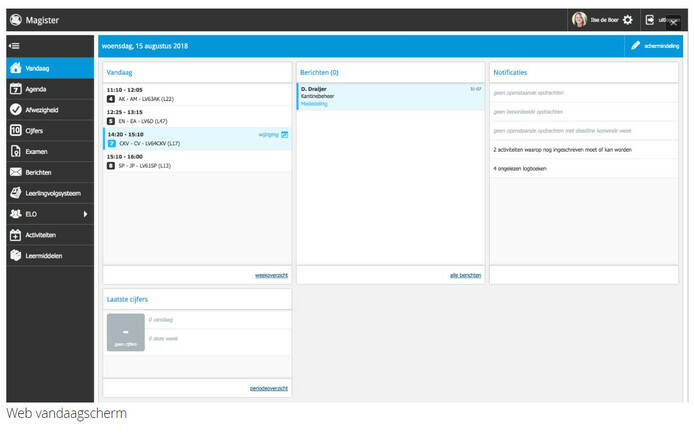Click the Leerlingvolgsysteem icon

(15, 193)
